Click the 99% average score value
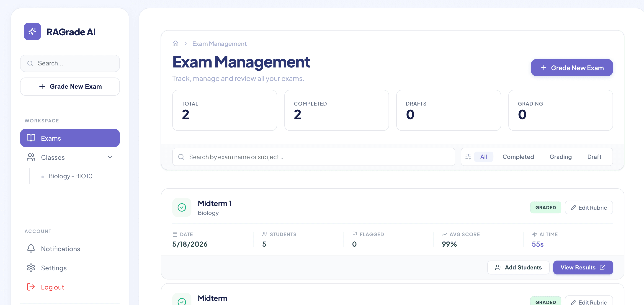This screenshot has width=644, height=305. pyautogui.click(x=449, y=244)
